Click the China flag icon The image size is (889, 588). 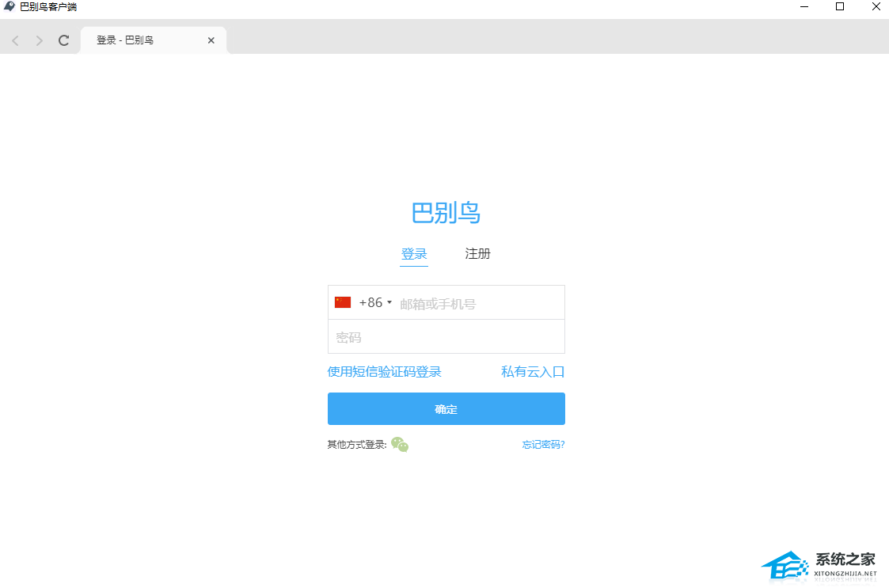(x=343, y=302)
